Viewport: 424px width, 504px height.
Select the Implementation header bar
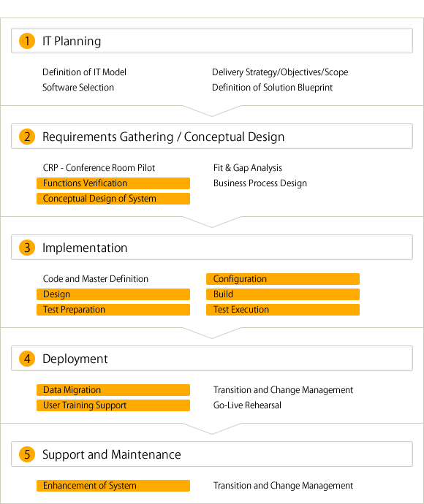point(212,247)
